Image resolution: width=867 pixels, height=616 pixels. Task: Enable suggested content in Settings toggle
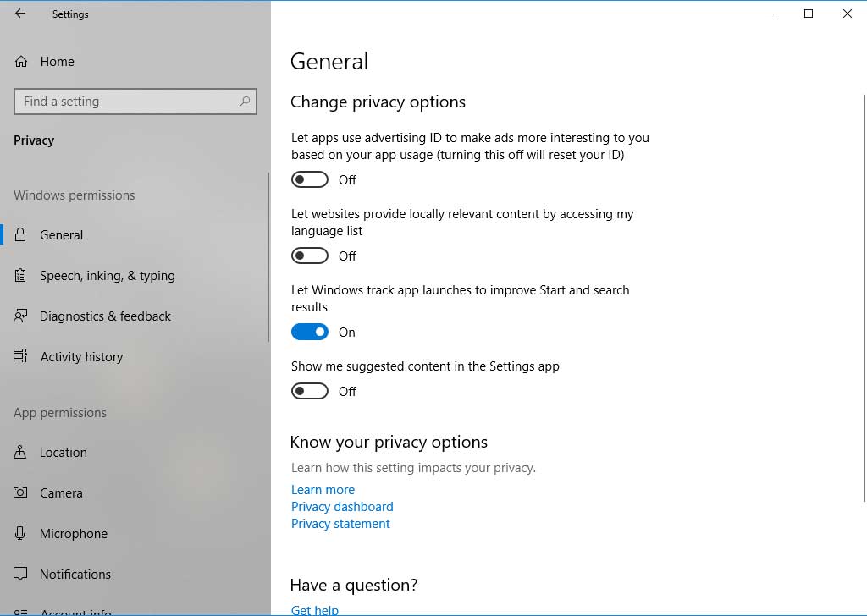[310, 391]
